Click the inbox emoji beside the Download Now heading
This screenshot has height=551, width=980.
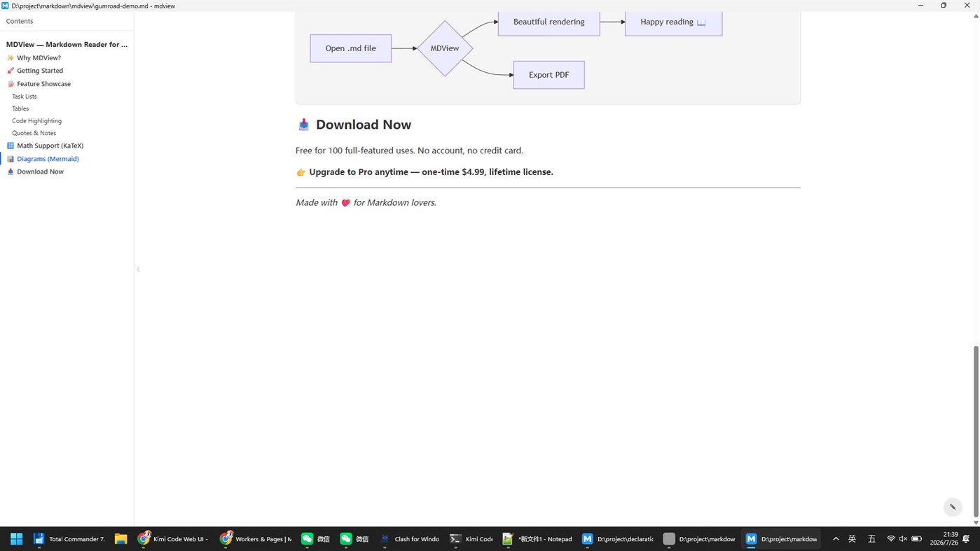303,125
